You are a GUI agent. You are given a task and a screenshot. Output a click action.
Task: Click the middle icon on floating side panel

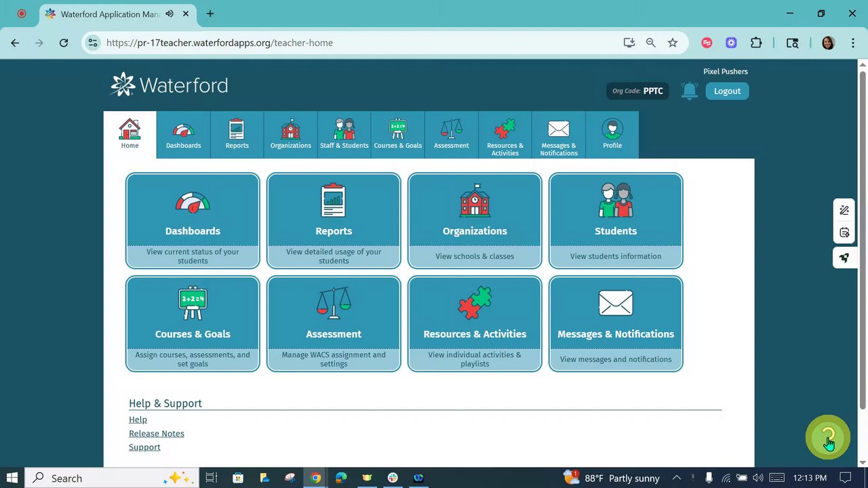(x=844, y=233)
